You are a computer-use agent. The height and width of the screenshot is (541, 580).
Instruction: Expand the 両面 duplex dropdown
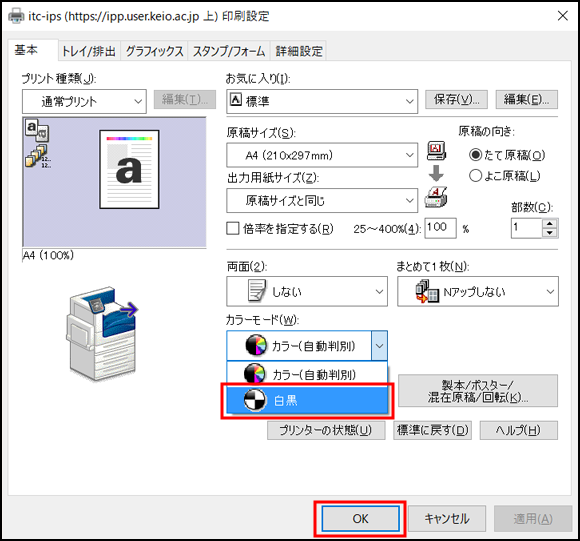tap(307, 291)
